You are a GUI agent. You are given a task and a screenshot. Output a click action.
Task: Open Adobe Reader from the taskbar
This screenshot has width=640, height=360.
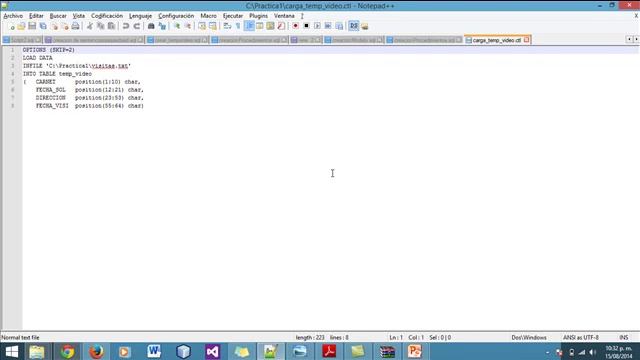329,351
